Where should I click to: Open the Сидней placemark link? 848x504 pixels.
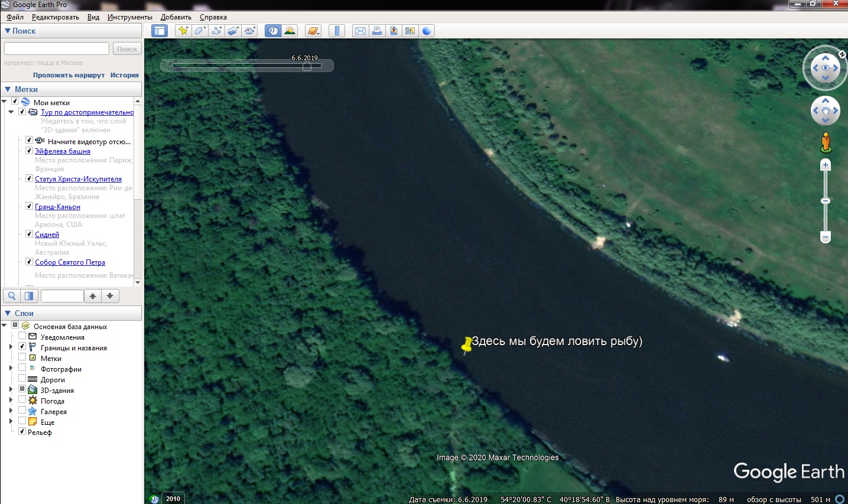(47, 235)
